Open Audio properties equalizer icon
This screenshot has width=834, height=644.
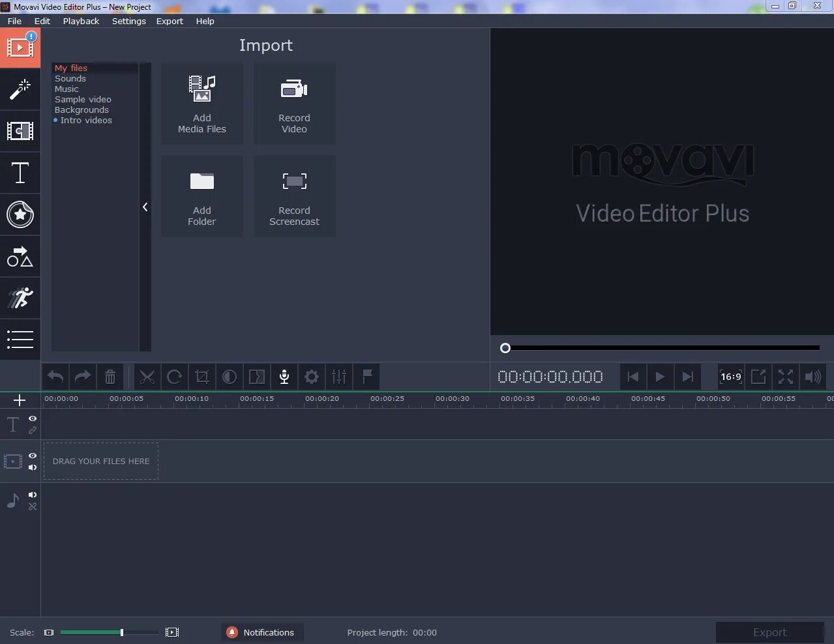pos(339,377)
